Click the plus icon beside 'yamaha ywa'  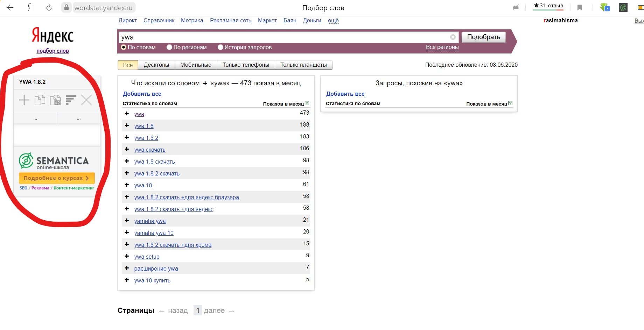[x=127, y=221]
